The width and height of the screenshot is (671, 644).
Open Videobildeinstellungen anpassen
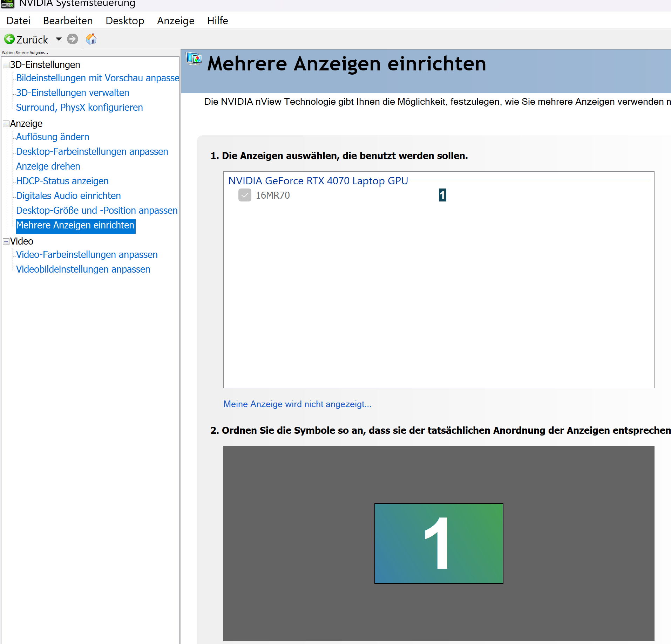(x=83, y=269)
